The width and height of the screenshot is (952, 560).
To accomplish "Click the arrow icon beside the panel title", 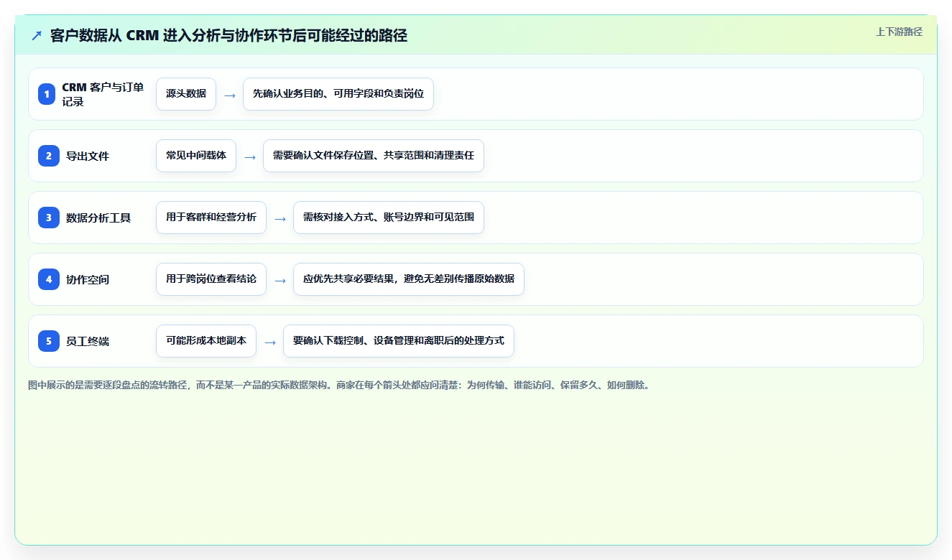I will (x=37, y=36).
